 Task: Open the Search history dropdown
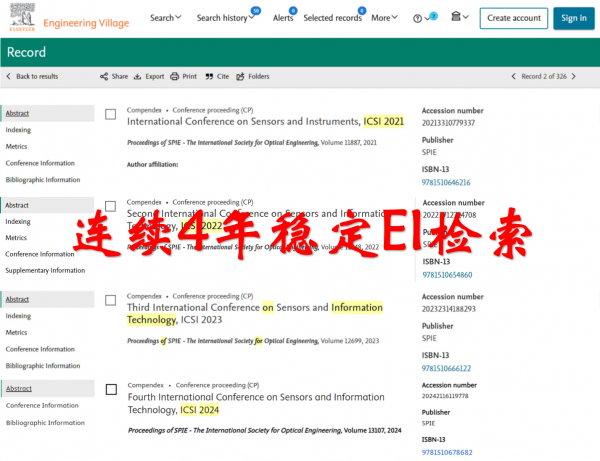pyautogui.click(x=226, y=18)
